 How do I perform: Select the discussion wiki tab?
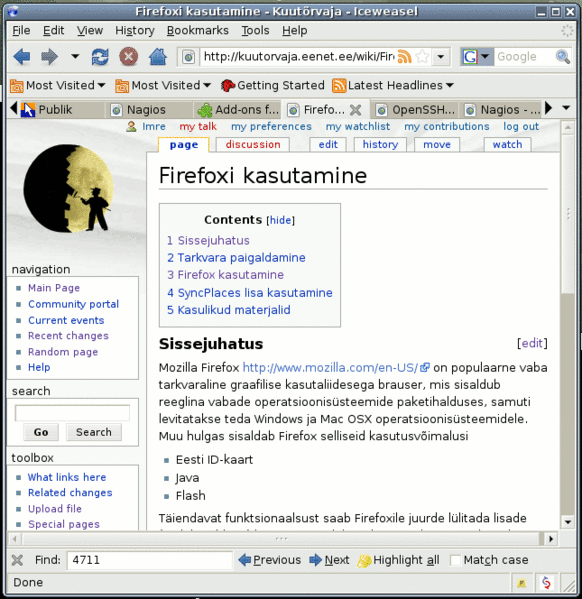pos(253,145)
